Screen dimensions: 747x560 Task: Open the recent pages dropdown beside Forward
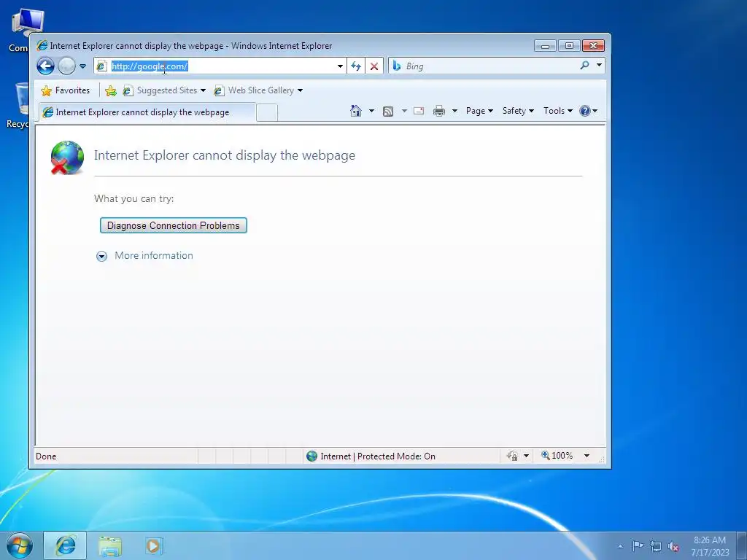[82, 66]
